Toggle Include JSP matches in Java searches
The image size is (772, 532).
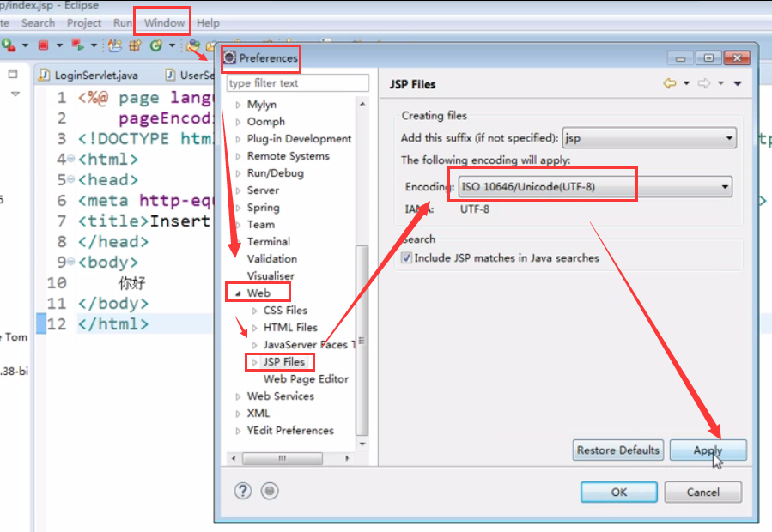[x=406, y=258]
